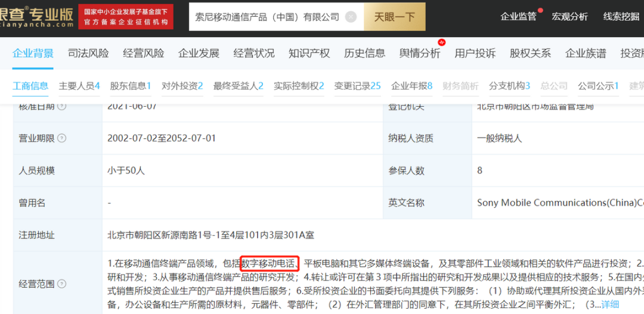The height and width of the screenshot is (314, 644).
Task: Select the registered address 北京市朝阳区新源南路1号
Action: [210, 235]
